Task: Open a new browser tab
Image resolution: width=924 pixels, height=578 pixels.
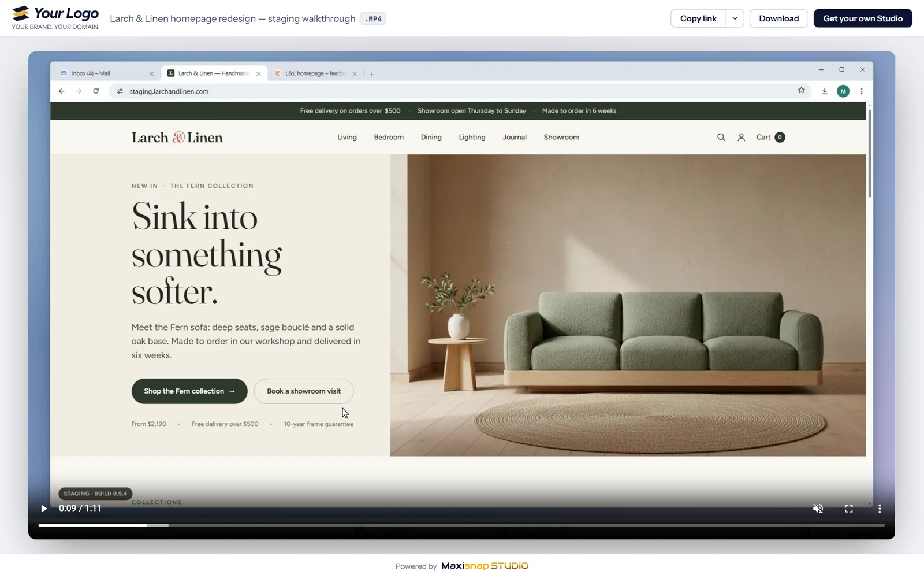Action: (x=372, y=74)
